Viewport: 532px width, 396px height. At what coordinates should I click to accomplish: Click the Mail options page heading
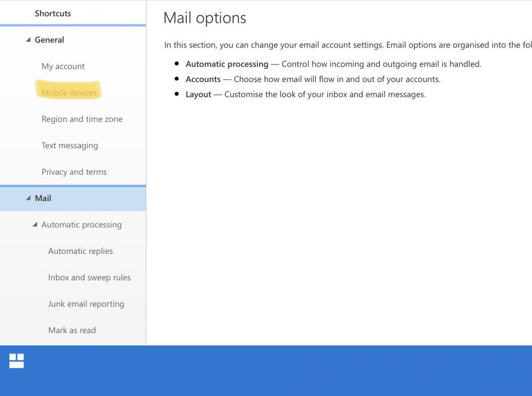coord(204,18)
